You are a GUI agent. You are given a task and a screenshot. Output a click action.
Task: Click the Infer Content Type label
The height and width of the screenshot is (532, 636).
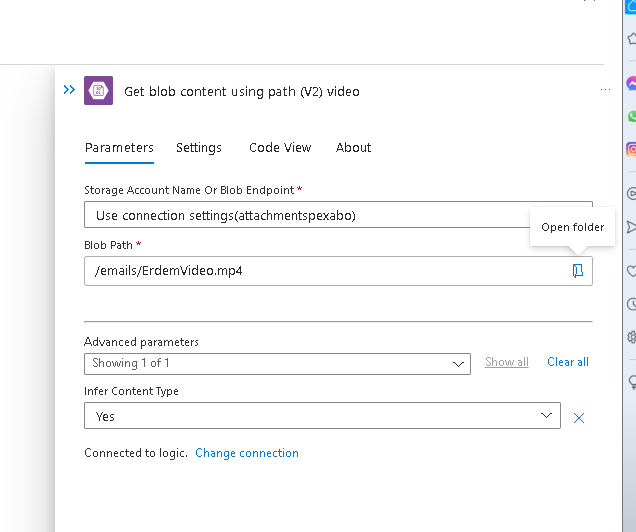131,391
